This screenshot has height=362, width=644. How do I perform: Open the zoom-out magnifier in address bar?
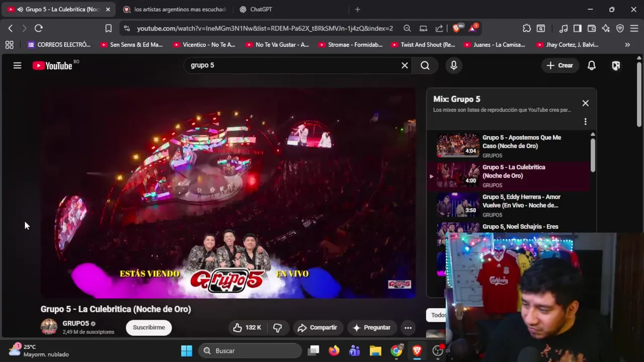coord(407,29)
